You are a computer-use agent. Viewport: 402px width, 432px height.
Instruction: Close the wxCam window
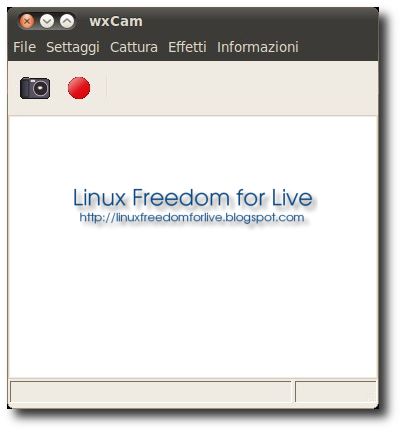click(x=27, y=22)
